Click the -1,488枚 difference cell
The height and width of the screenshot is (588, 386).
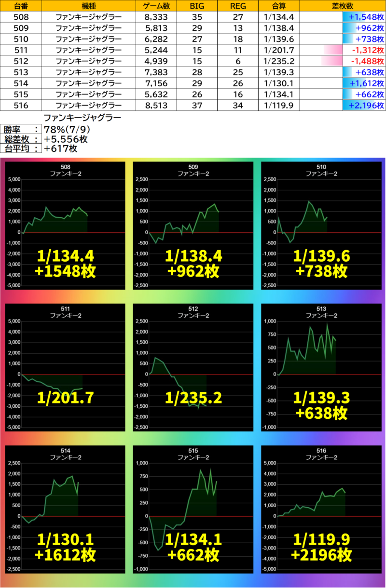pos(343,61)
